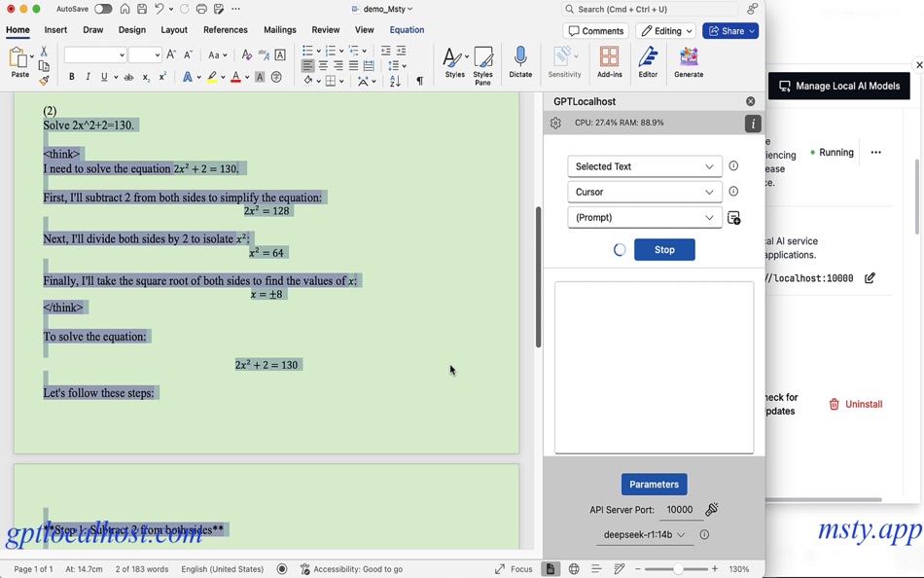
Task: Click the Clear Formatting icon
Action: coord(247,54)
